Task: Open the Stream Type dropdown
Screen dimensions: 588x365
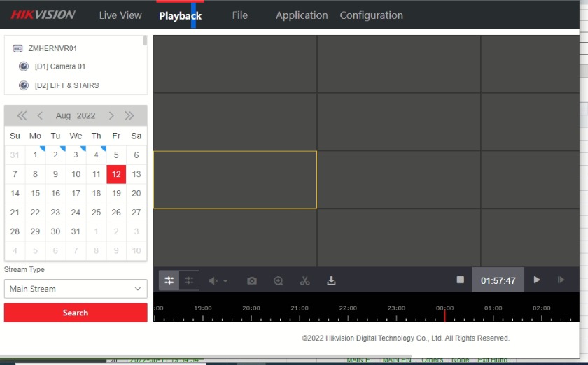Action: [x=76, y=289]
